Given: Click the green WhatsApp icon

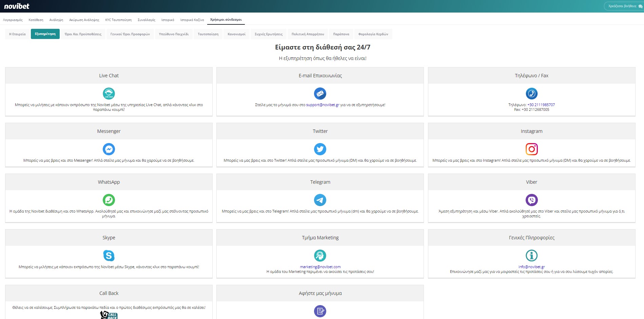Looking at the screenshot, I should [109, 200].
